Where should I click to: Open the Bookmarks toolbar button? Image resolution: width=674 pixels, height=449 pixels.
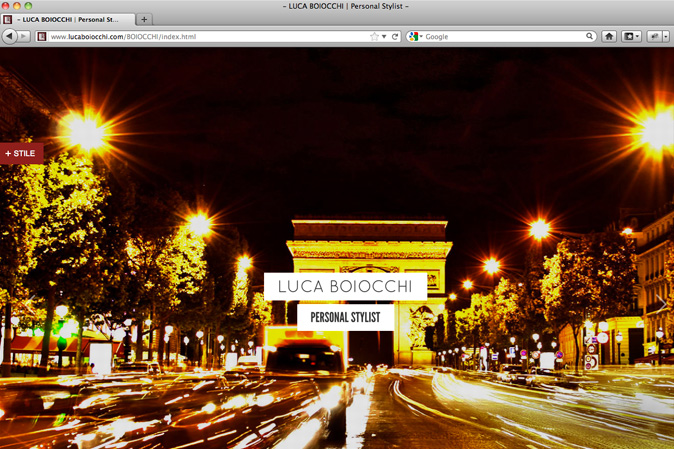(631, 37)
